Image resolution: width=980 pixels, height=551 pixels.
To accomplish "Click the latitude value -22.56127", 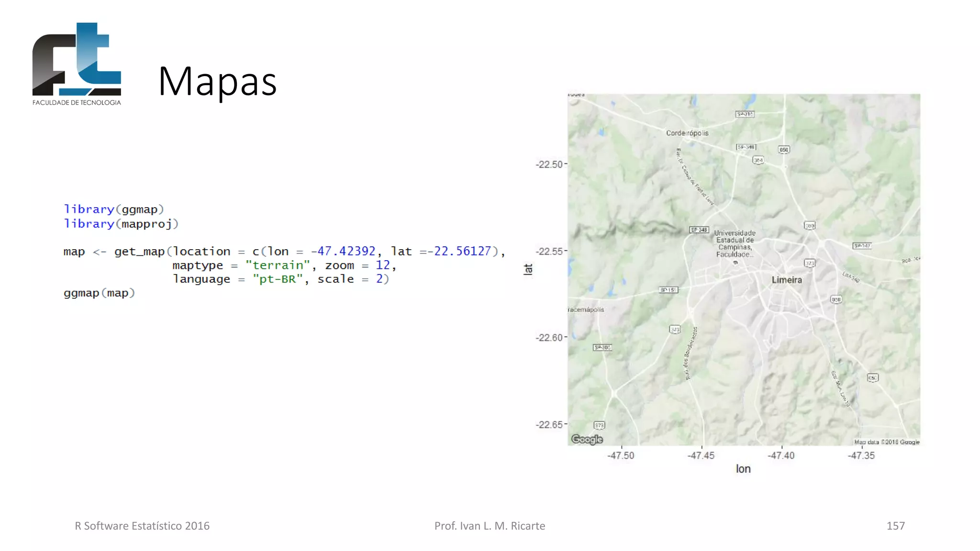I will pos(459,251).
